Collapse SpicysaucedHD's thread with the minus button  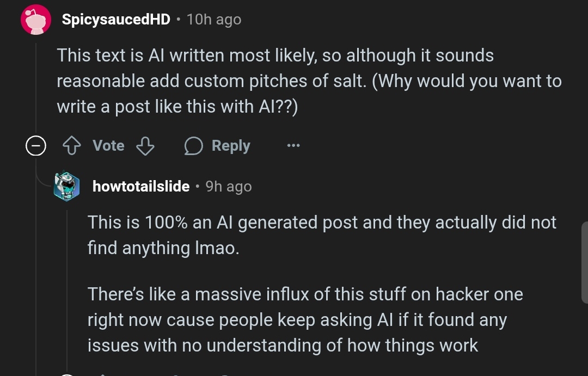pos(36,146)
